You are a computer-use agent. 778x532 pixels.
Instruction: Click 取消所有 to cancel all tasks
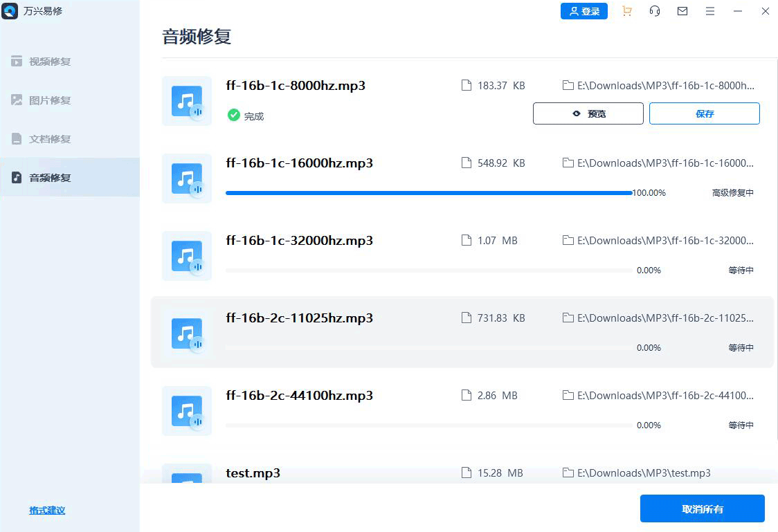[703, 508]
